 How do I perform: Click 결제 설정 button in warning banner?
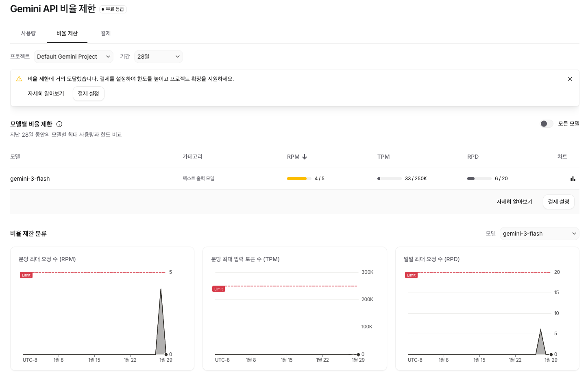pos(88,94)
